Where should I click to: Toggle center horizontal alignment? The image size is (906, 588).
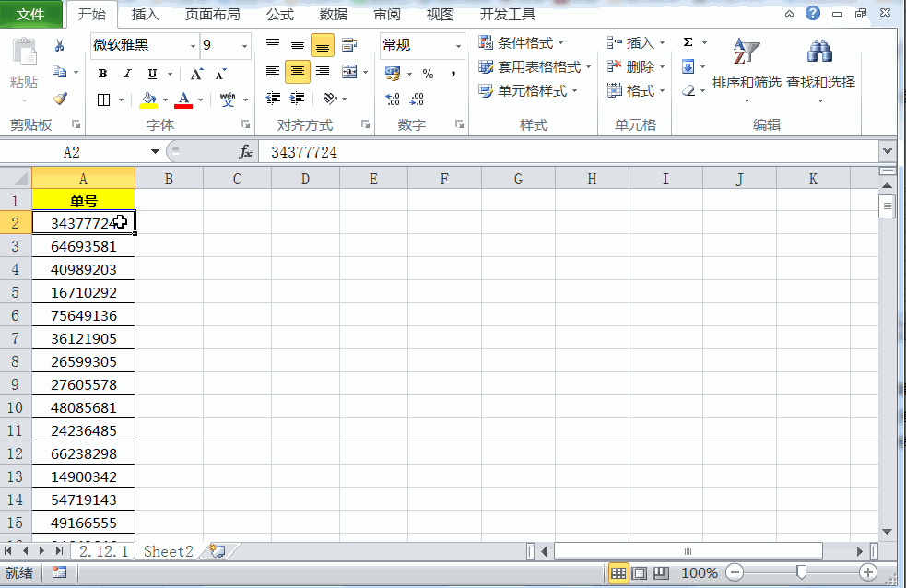click(298, 72)
